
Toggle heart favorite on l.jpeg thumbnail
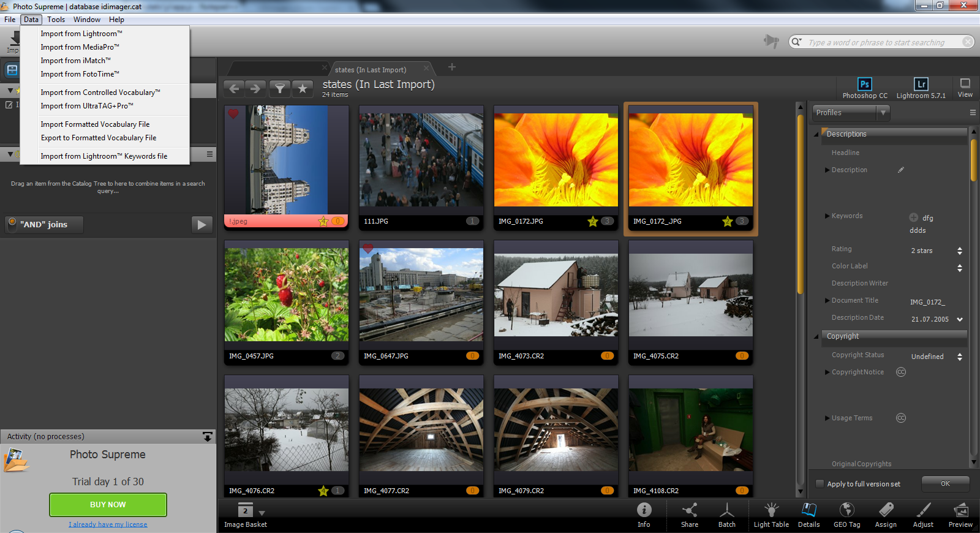(x=233, y=114)
